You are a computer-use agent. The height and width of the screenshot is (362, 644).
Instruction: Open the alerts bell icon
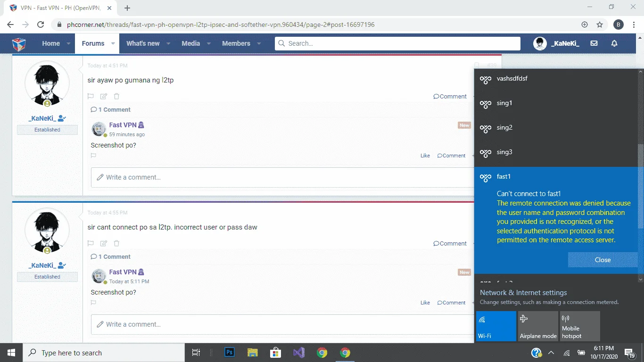coord(614,43)
